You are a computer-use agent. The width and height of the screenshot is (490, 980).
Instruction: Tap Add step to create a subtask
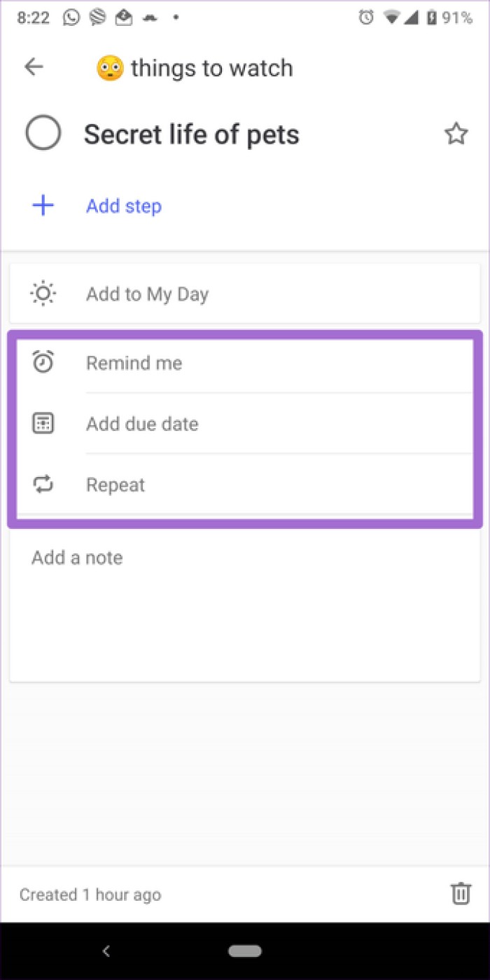click(x=124, y=205)
